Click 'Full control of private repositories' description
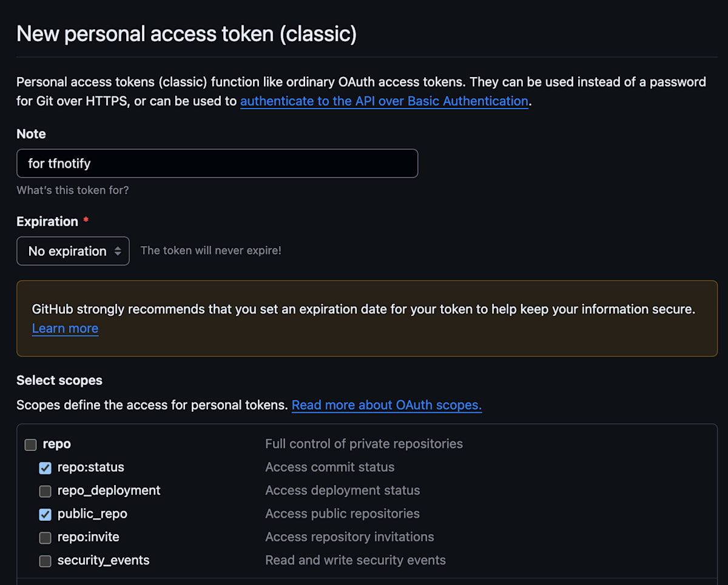The height and width of the screenshot is (585, 728). click(x=364, y=444)
